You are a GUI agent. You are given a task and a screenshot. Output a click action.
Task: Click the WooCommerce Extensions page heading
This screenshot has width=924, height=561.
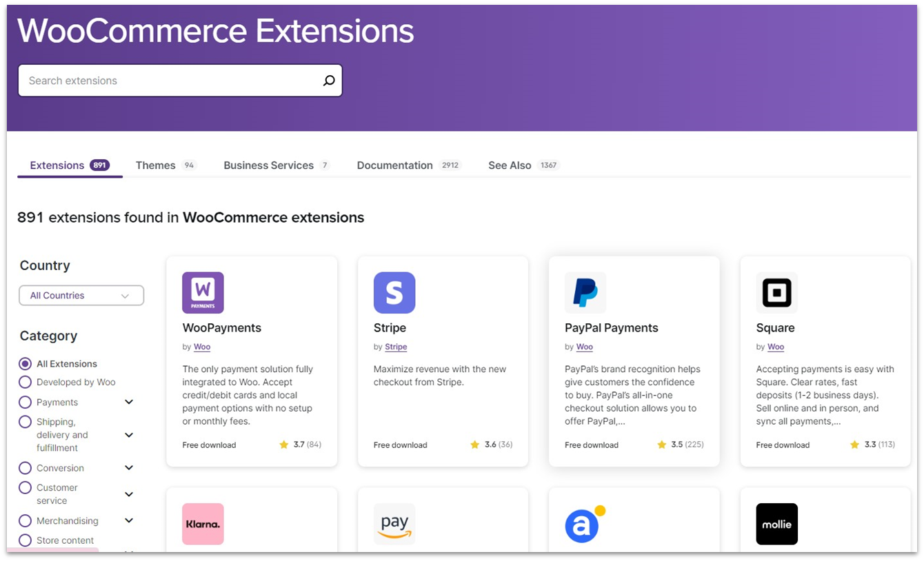216,31
